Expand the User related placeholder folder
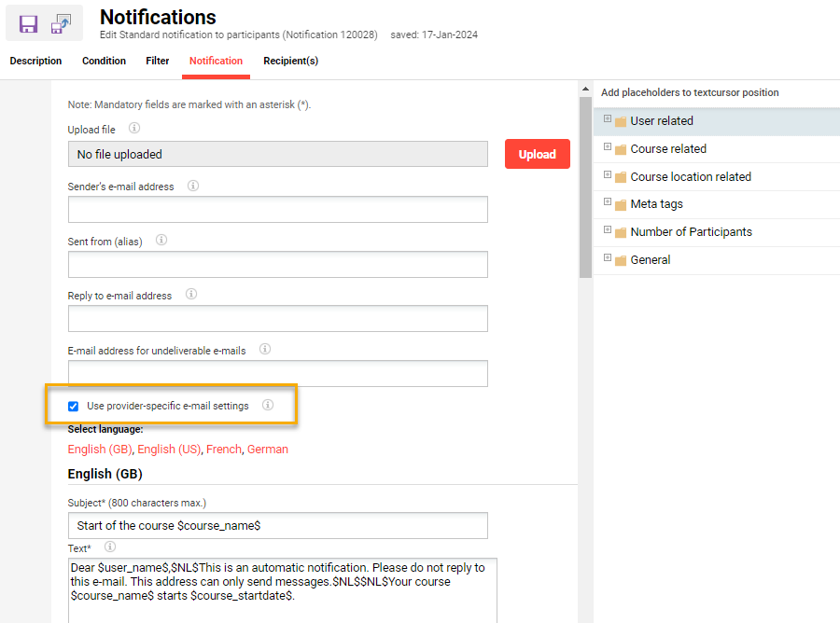 [x=608, y=119]
